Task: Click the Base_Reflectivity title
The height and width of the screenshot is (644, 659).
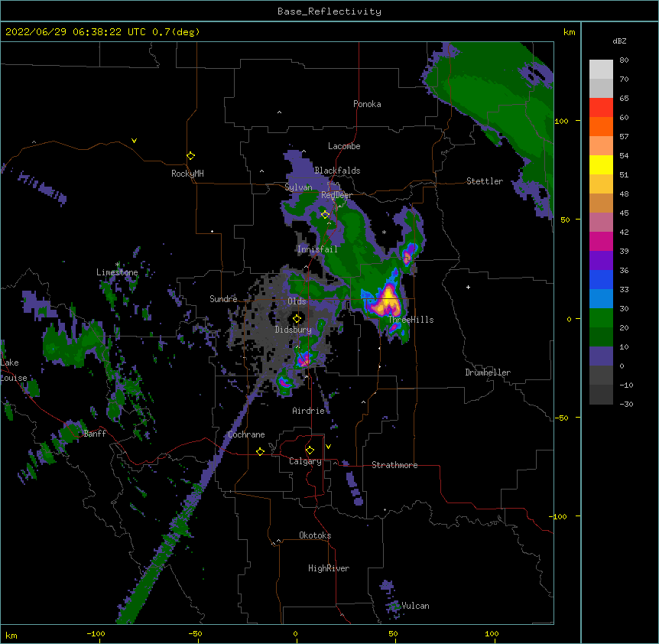Action: click(x=329, y=11)
